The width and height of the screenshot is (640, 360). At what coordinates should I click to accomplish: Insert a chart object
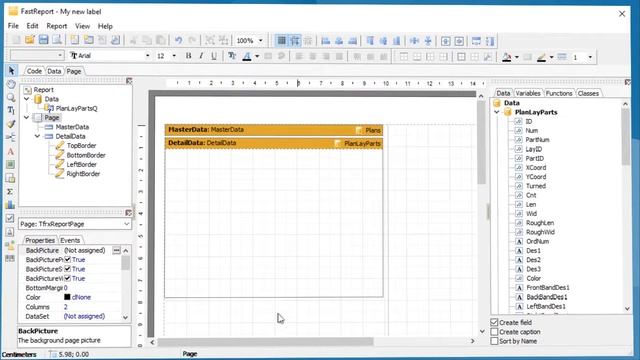pyautogui.click(x=11, y=204)
